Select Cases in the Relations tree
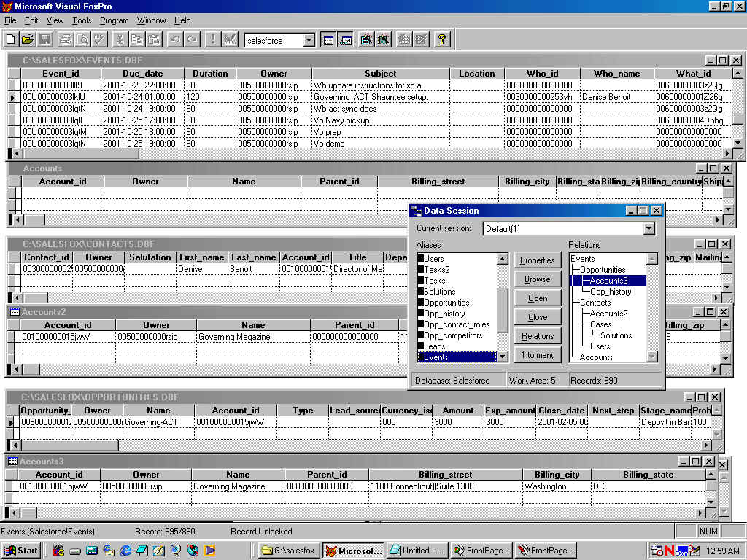Viewport: 747px width, 560px height. [x=601, y=324]
